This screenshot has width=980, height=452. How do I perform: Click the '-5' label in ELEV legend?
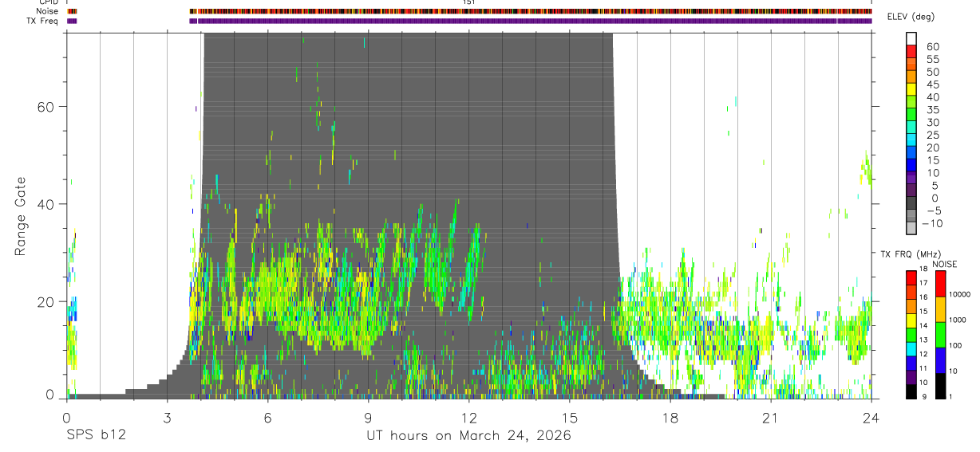[934, 210]
